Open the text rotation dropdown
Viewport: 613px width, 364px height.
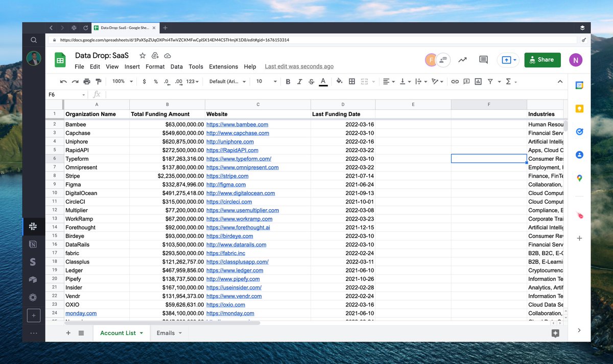[438, 82]
